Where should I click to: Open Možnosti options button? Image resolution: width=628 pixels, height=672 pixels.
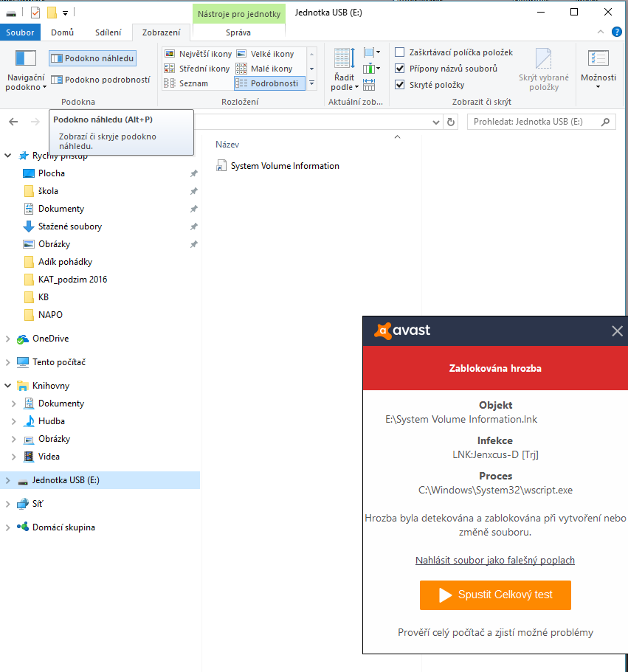(x=598, y=69)
